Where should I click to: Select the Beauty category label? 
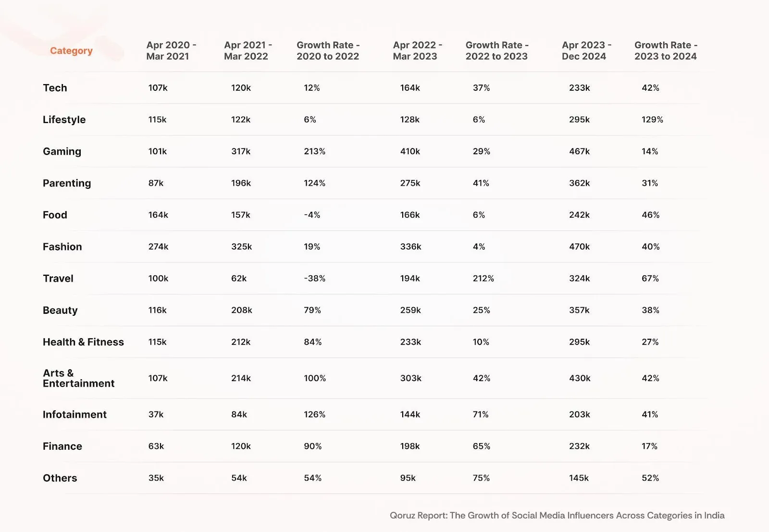click(x=60, y=310)
